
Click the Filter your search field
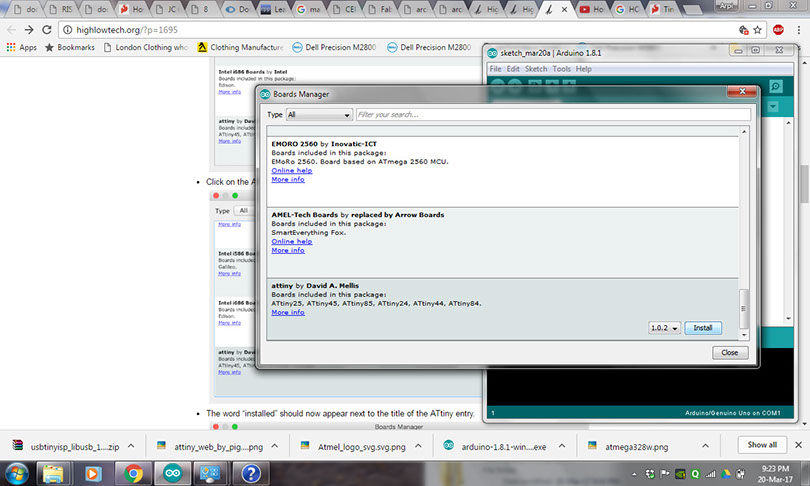coord(553,115)
